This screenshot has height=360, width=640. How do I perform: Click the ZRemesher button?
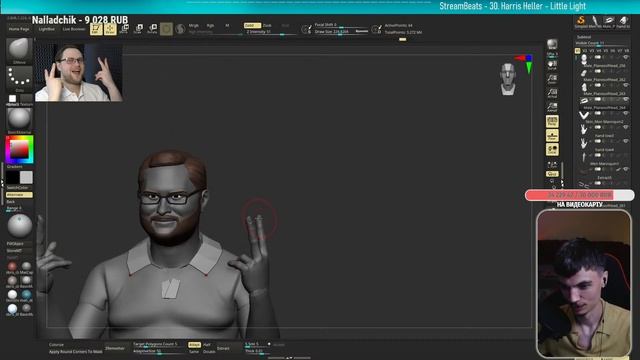(x=115, y=348)
